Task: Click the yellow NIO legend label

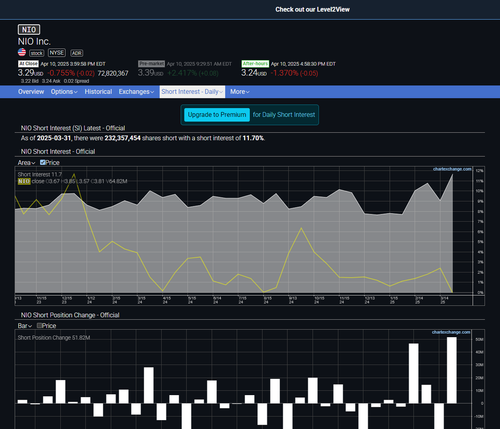Action: 24,181
